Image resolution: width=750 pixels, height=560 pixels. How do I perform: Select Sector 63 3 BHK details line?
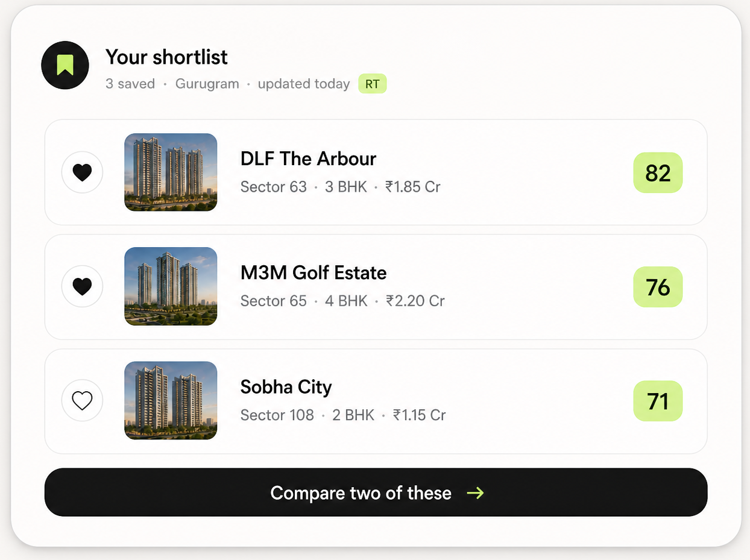click(x=340, y=187)
